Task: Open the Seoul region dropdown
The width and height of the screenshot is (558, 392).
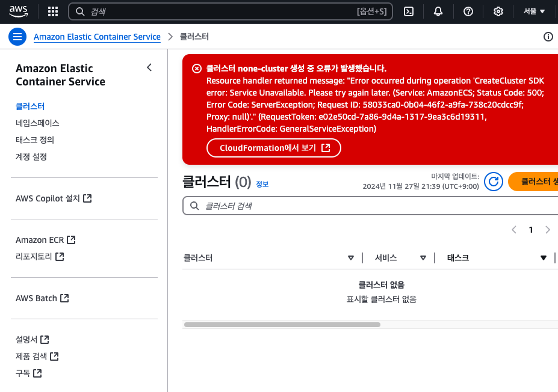Action: point(534,11)
